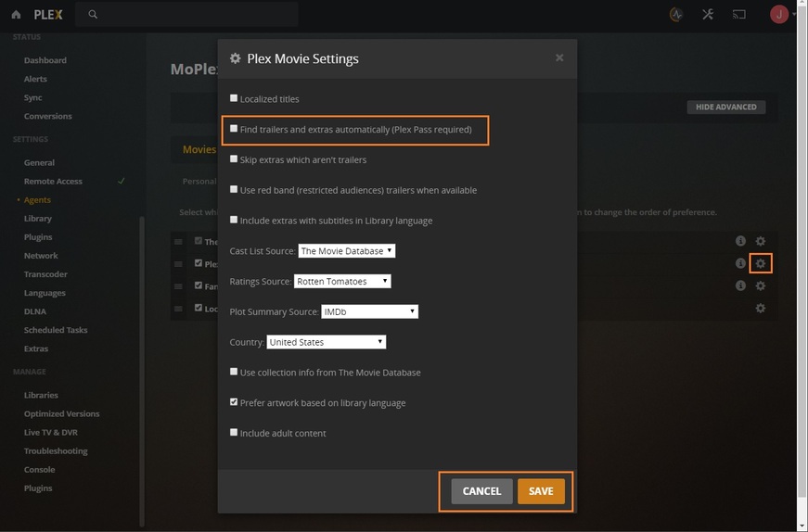Open settings wrench and screwdriver icon

click(x=708, y=15)
